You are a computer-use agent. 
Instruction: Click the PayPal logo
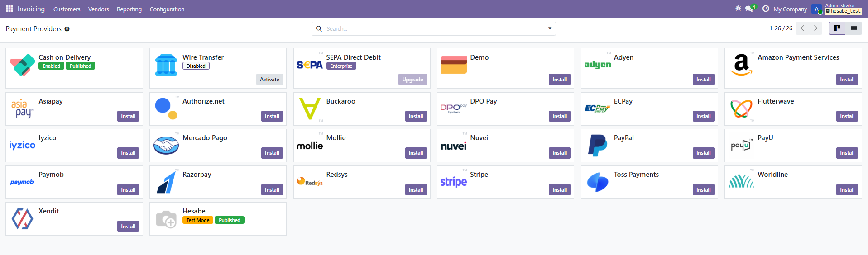click(x=598, y=146)
